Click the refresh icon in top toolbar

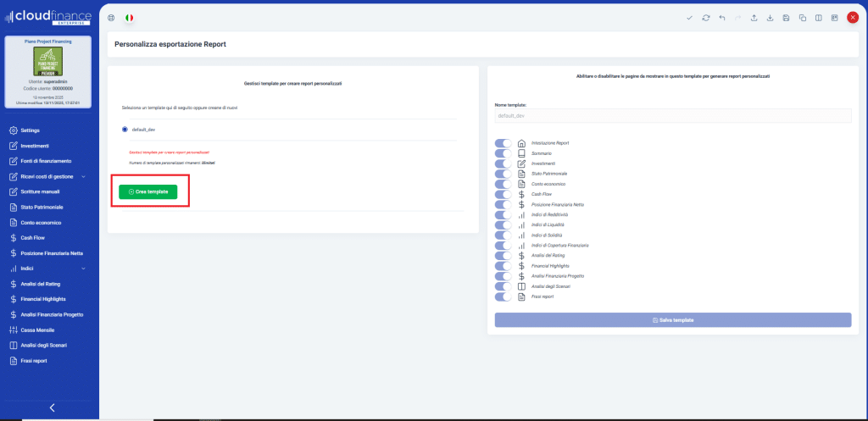705,17
